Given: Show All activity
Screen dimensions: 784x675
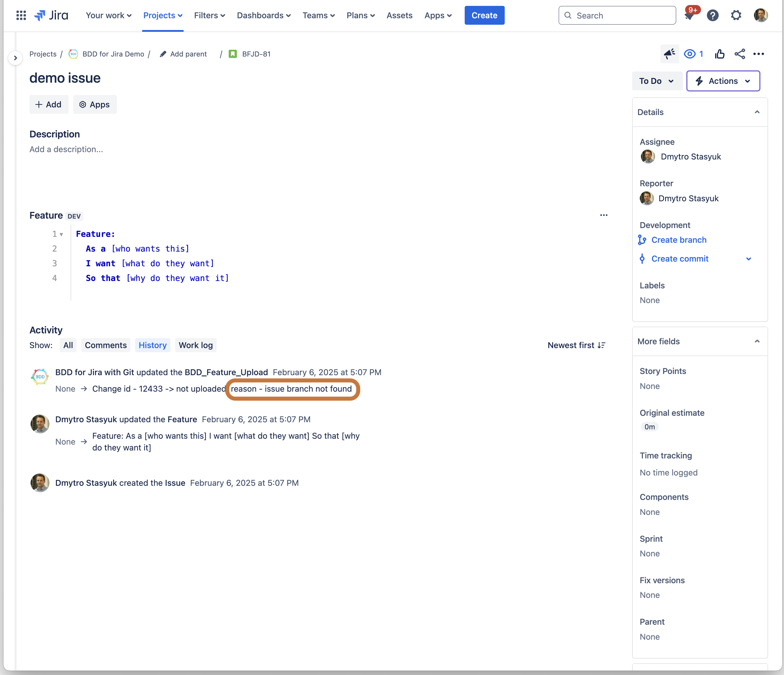Looking at the screenshot, I should point(68,345).
